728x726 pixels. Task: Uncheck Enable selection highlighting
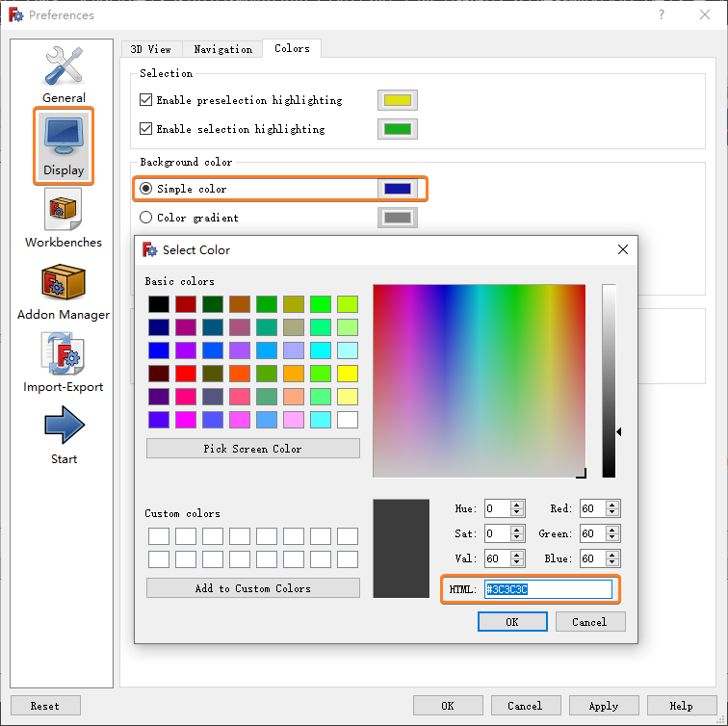point(146,129)
